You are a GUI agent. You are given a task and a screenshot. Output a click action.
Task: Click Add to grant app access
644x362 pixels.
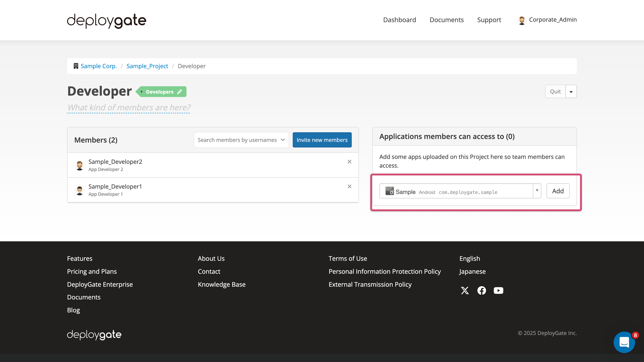point(558,191)
